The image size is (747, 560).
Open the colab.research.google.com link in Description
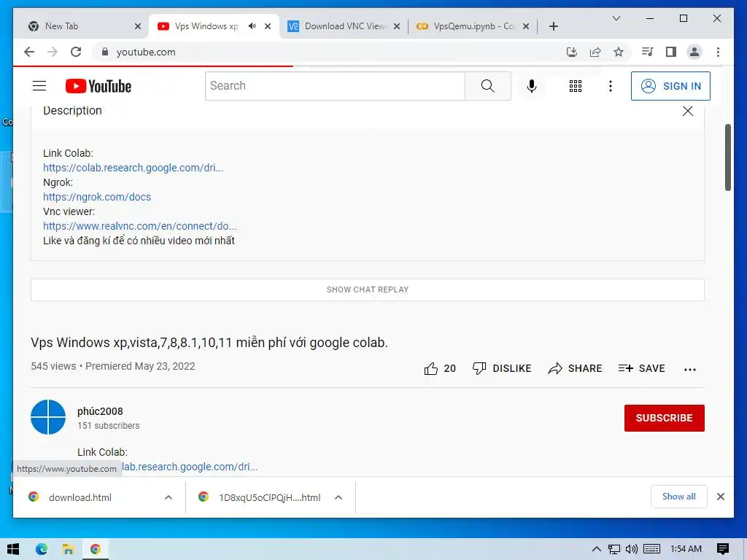pyautogui.click(x=133, y=168)
